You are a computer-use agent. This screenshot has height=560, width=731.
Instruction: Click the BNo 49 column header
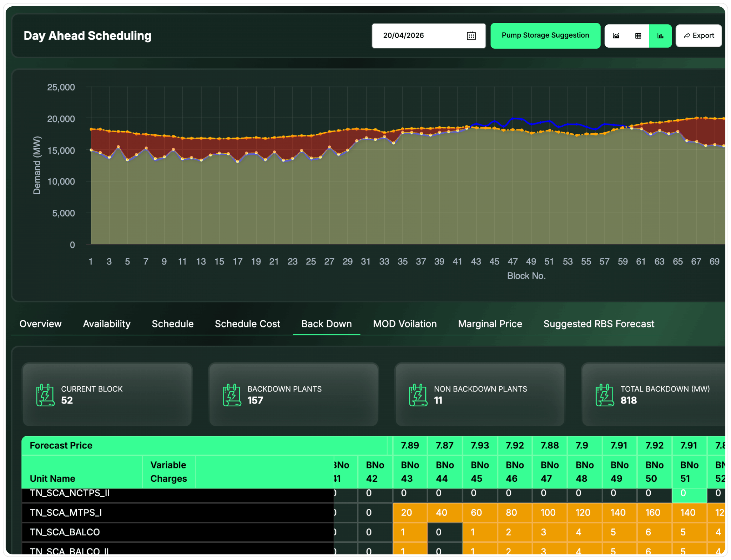pyautogui.click(x=619, y=472)
